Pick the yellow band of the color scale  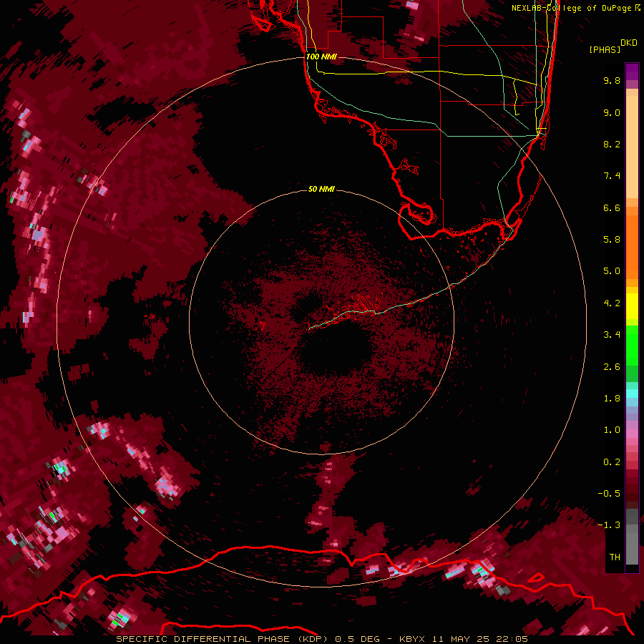tap(632, 306)
